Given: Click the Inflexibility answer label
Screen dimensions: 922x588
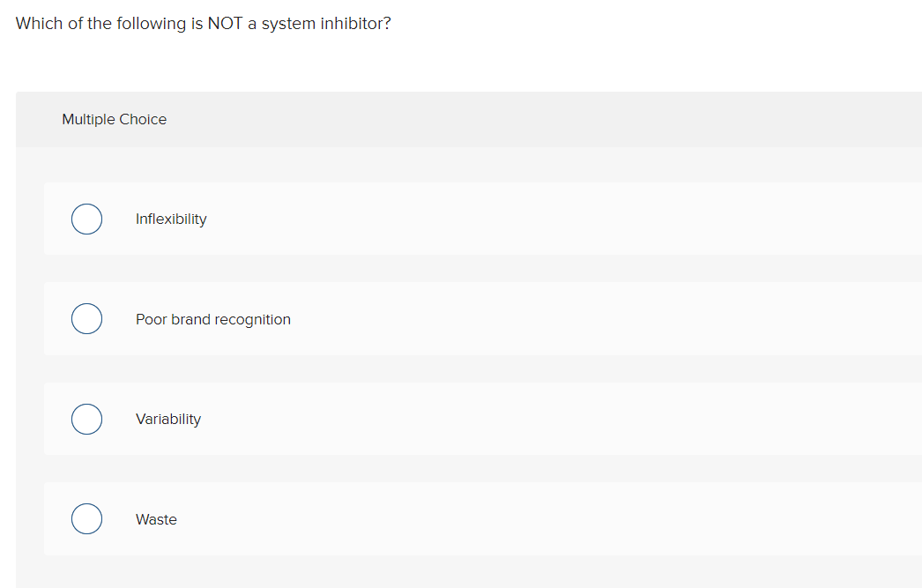Looking at the screenshot, I should (171, 219).
